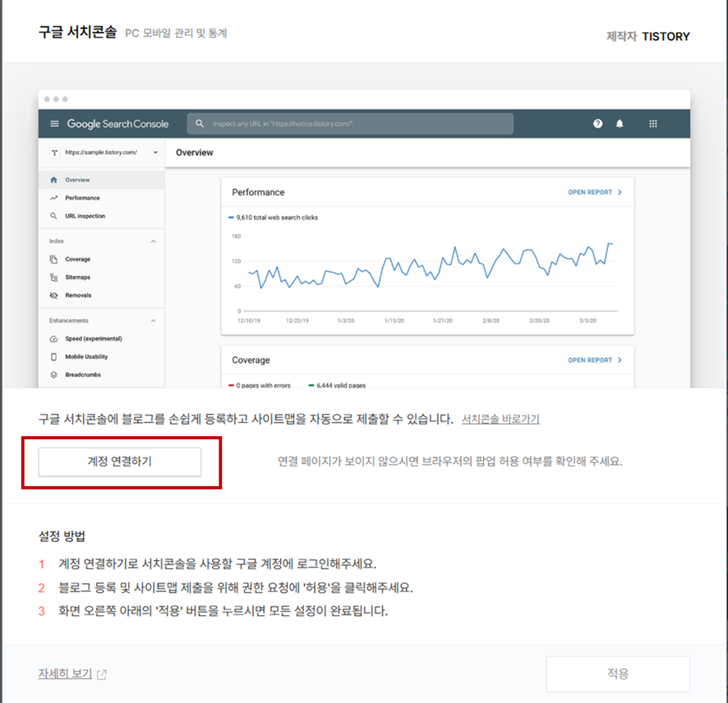
Task: Click the 계정 연결하기 button
Action: (120, 462)
